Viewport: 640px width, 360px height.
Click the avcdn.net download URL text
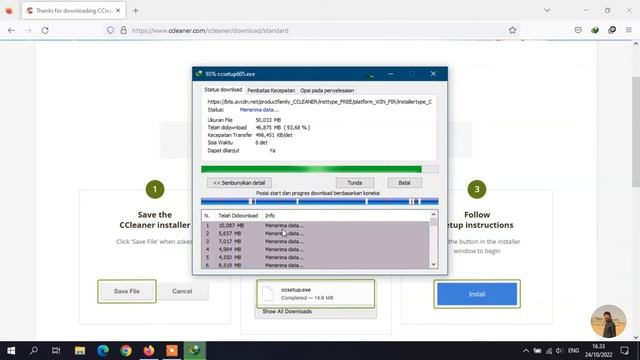tap(320, 102)
